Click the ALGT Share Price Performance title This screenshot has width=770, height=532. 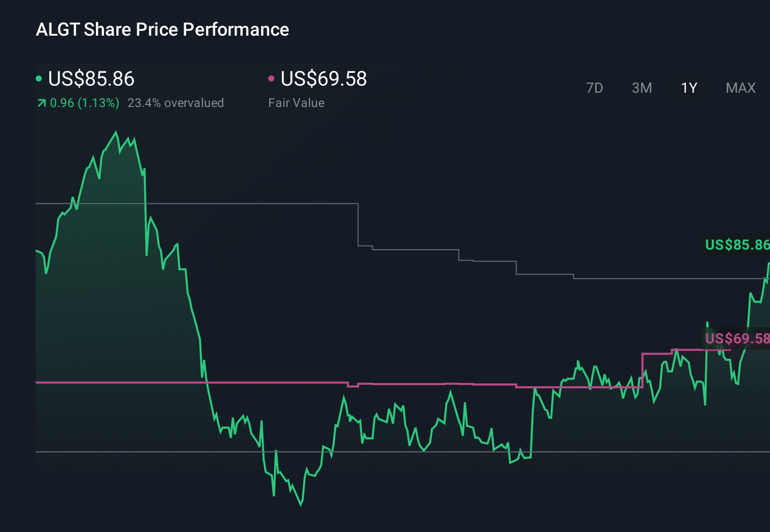162,29
